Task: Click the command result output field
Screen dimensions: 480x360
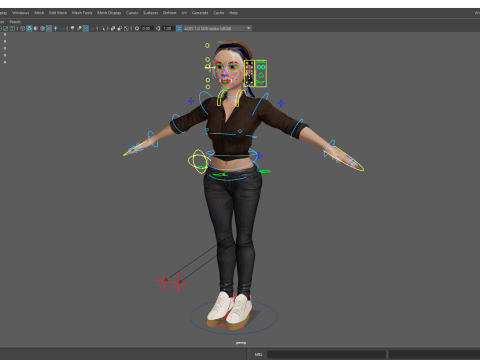Action: point(434,354)
